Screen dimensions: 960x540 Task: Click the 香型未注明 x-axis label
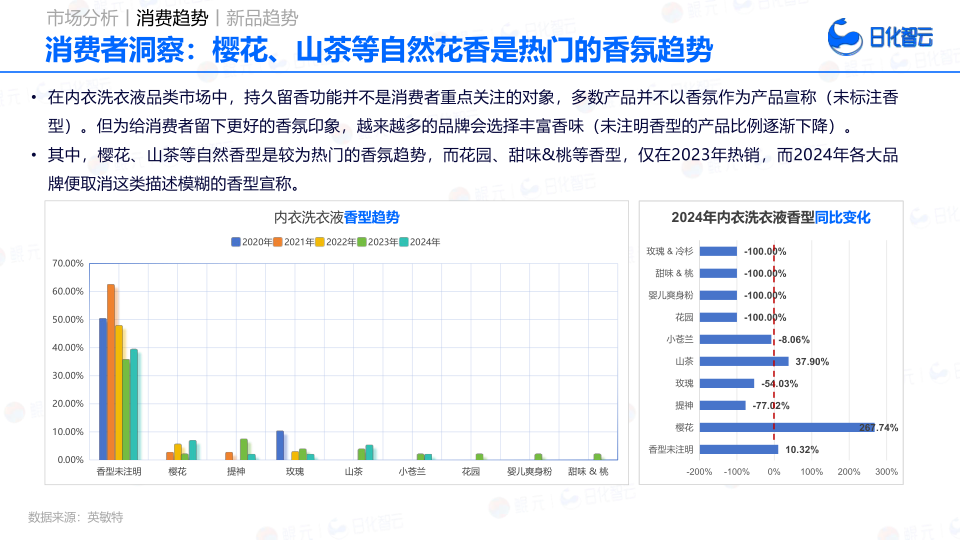(x=119, y=471)
